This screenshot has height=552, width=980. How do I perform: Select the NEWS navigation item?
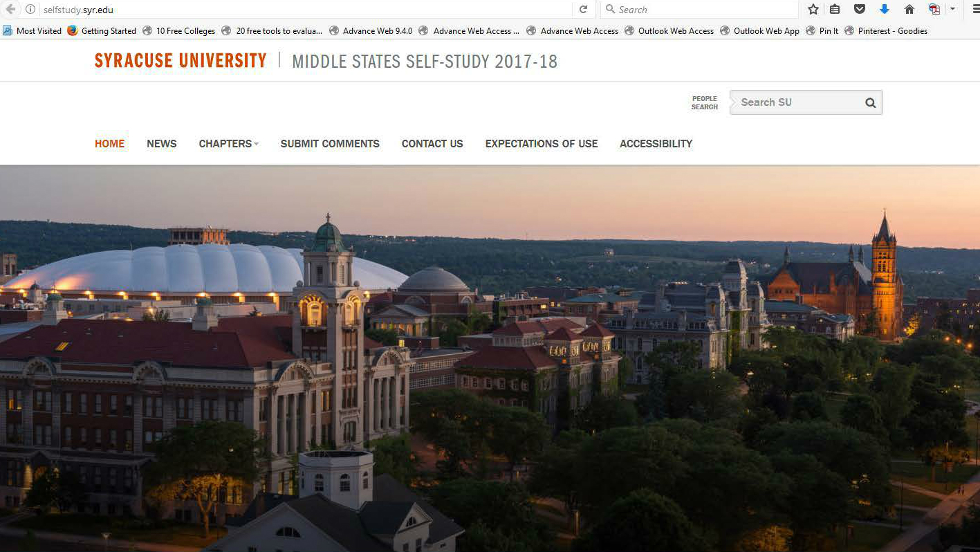point(162,144)
